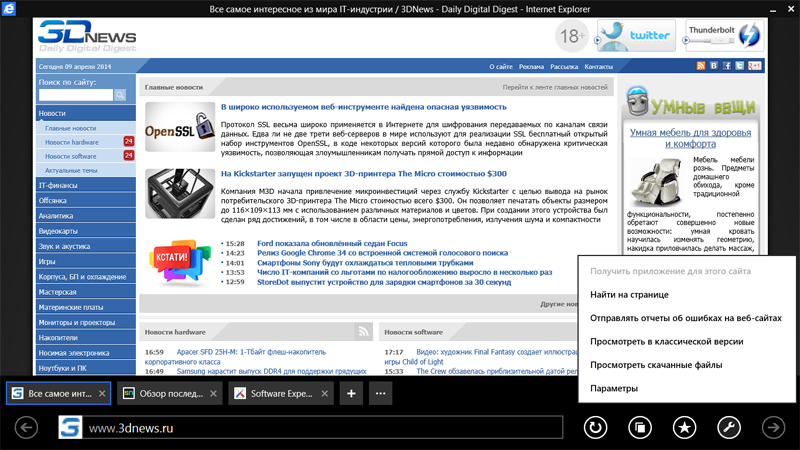The image size is (800, 450).
Task: Click the Twitter icon in blue header bar
Action: (x=739, y=66)
